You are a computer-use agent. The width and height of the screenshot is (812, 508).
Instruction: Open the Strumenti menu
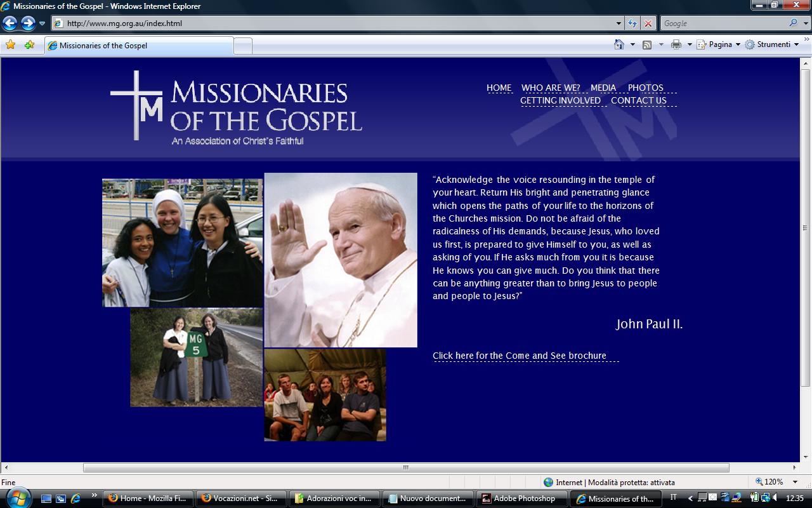[x=771, y=44]
